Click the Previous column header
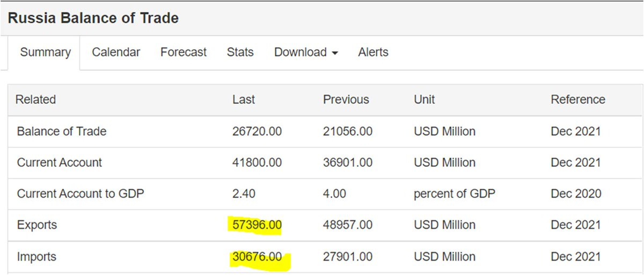This screenshot has width=644, height=275. pyautogui.click(x=346, y=100)
